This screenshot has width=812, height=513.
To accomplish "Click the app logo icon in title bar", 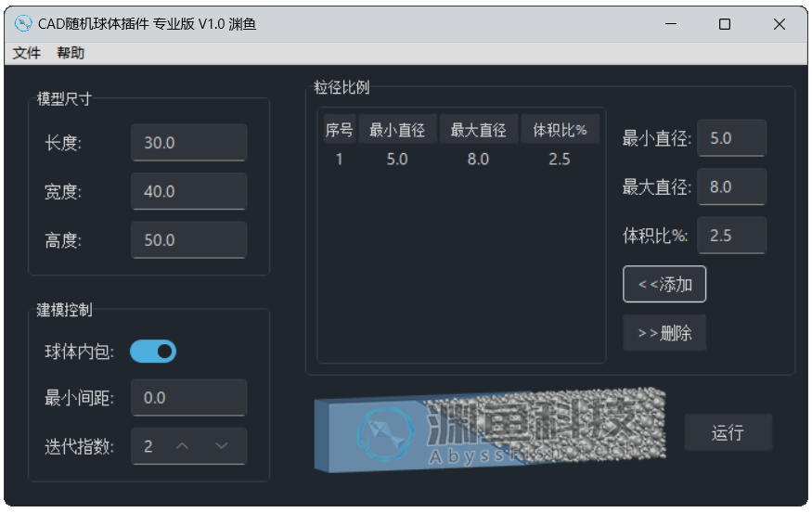I will [x=23, y=24].
